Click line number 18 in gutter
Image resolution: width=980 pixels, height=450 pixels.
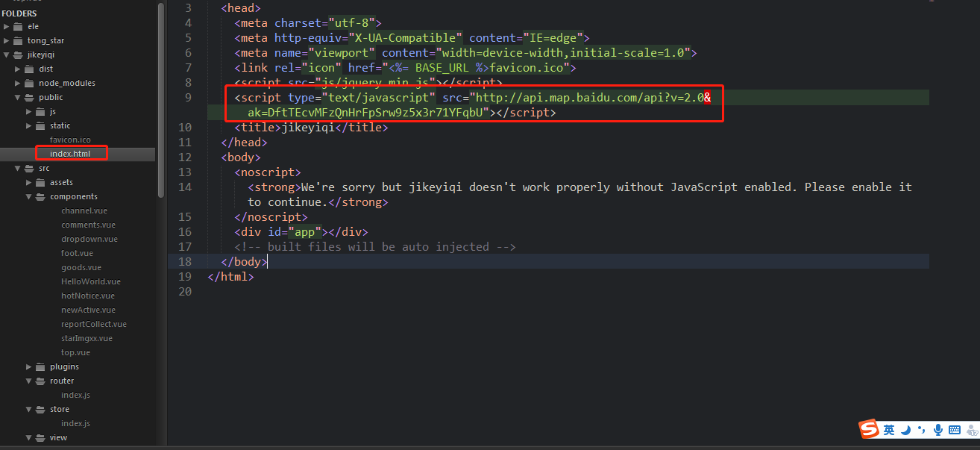pyautogui.click(x=185, y=261)
